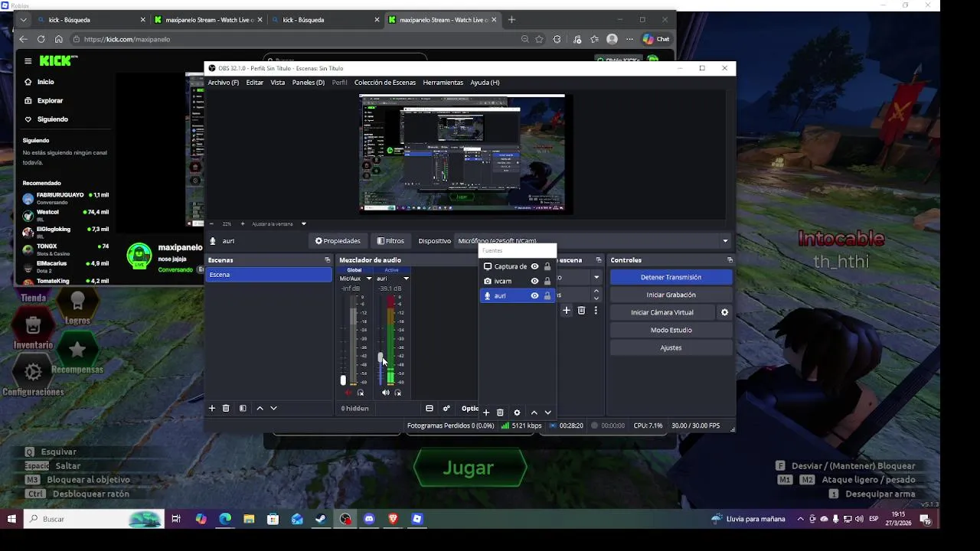Switch audio mixer layout icon

[x=430, y=409]
